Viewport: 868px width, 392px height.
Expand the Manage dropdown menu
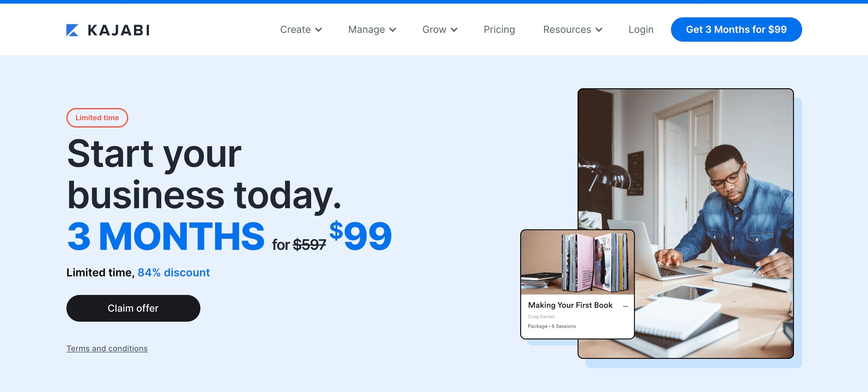[372, 30]
